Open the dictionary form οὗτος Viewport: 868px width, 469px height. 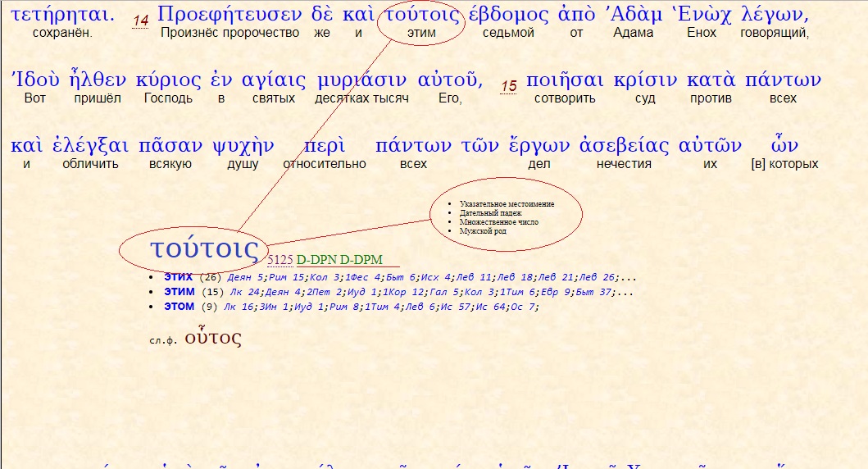tap(213, 337)
